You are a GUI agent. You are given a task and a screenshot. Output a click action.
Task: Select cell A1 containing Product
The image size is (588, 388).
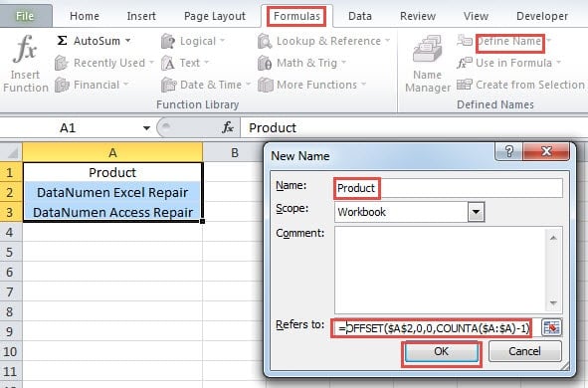pos(112,173)
